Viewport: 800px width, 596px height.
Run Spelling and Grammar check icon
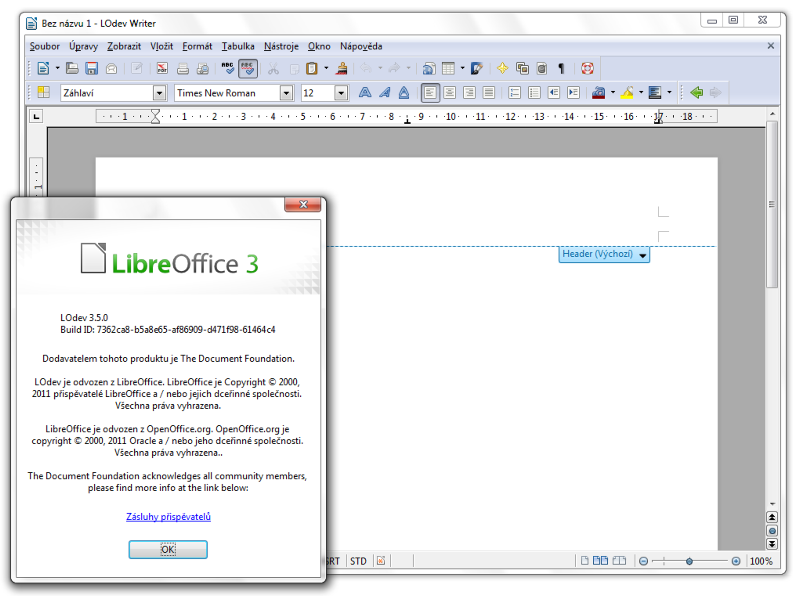click(228, 68)
